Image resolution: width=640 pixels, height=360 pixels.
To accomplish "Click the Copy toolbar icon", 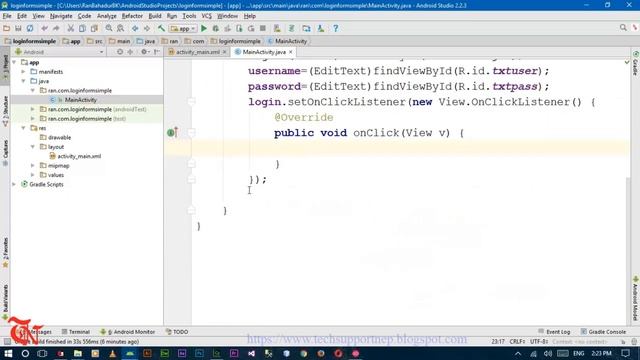I will click(82, 28).
